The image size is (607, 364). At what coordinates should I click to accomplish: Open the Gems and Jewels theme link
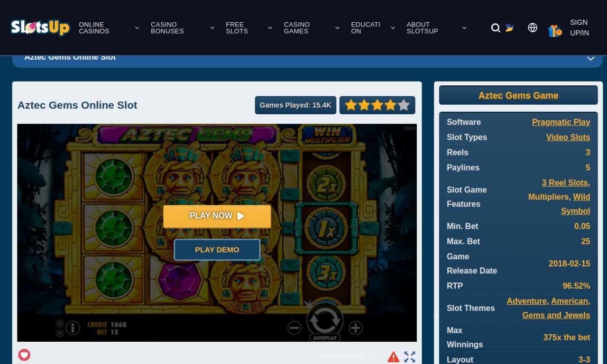[x=556, y=315]
